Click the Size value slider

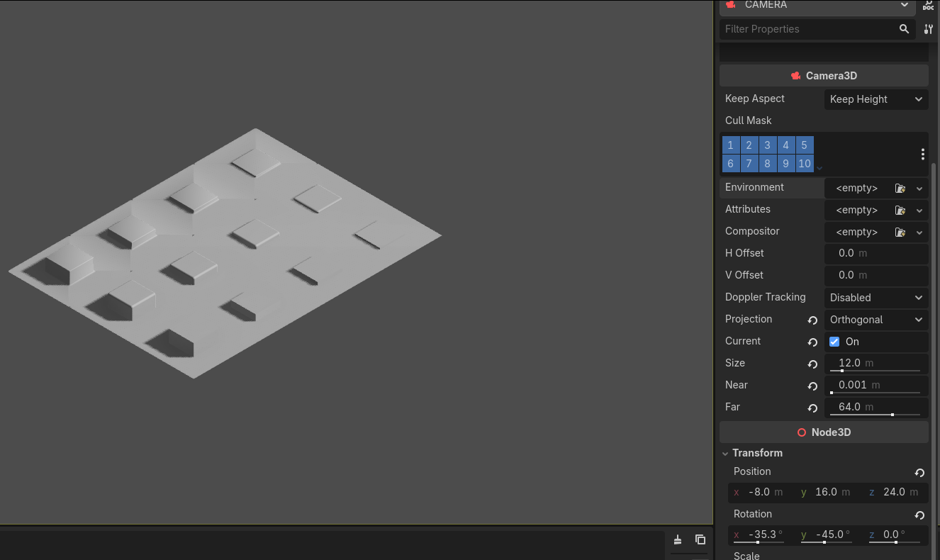(875, 364)
